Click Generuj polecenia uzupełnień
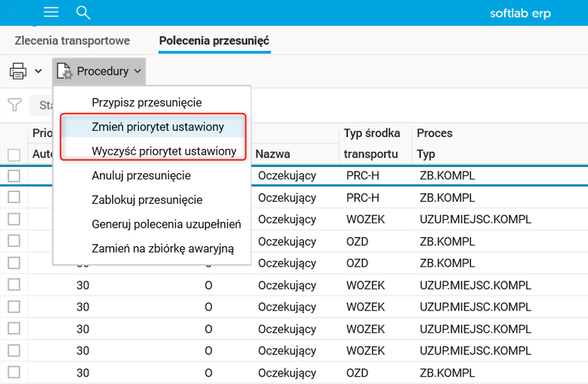The height and width of the screenshot is (384, 588). [167, 224]
